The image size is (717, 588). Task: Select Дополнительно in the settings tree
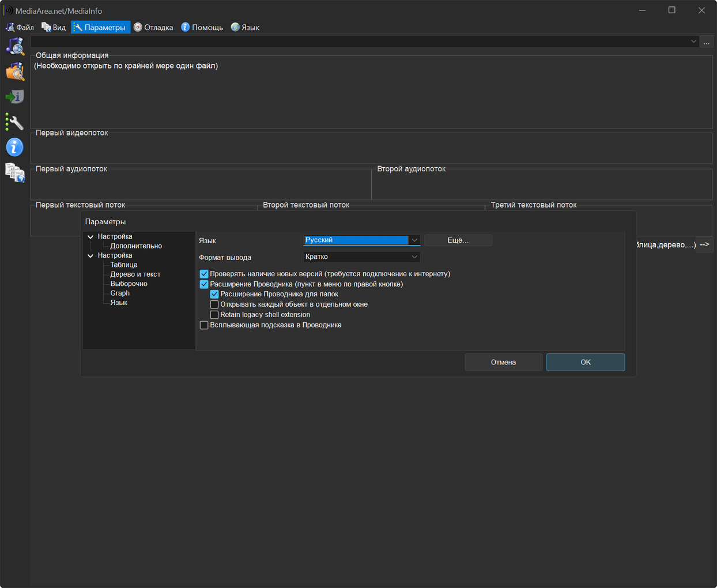pyautogui.click(x=136, y=246)
